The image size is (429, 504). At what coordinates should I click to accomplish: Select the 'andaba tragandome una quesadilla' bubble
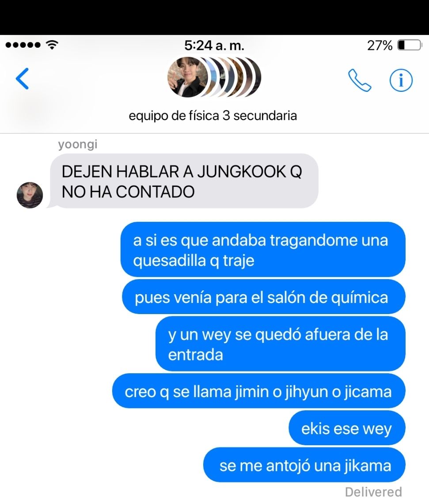pos(263,250)
